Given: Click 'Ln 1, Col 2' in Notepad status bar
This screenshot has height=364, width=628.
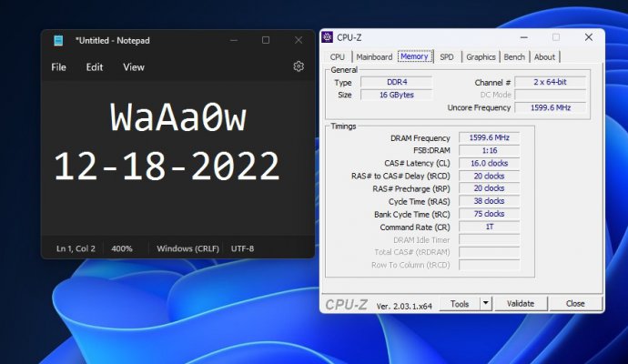Looking at the screenshot, I should (x=76, y=248).
